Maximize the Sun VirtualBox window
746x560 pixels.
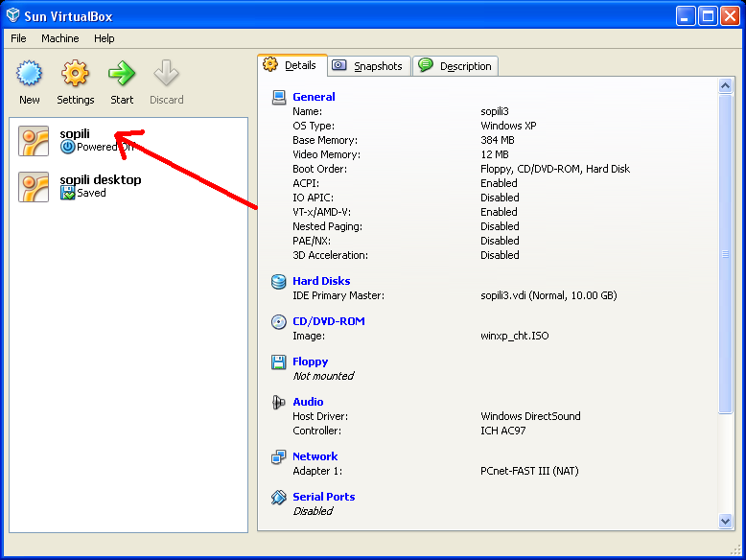coord(708,16)
